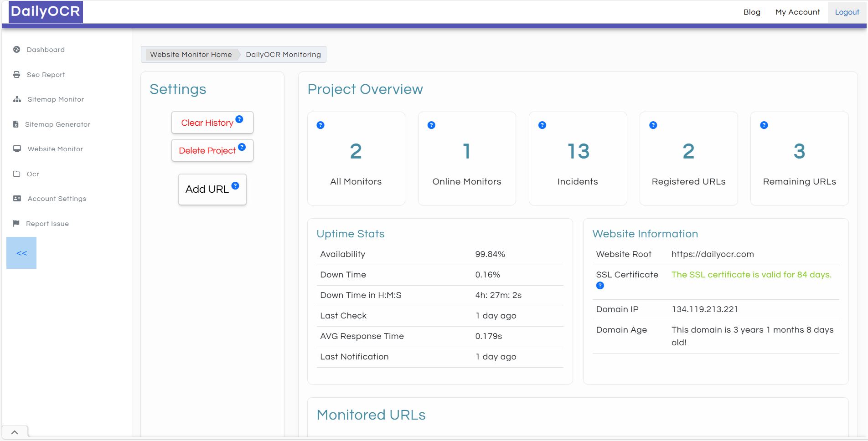Click Website Monitor Home breadcrumb
Image resolution: width=868 pixels, height=441 pixels.
click(x=191, y=55)
